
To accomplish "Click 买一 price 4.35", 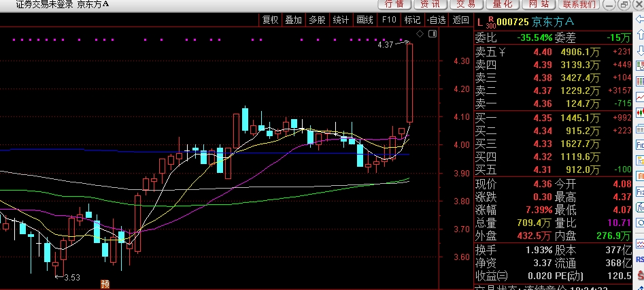I will point(543,118).
